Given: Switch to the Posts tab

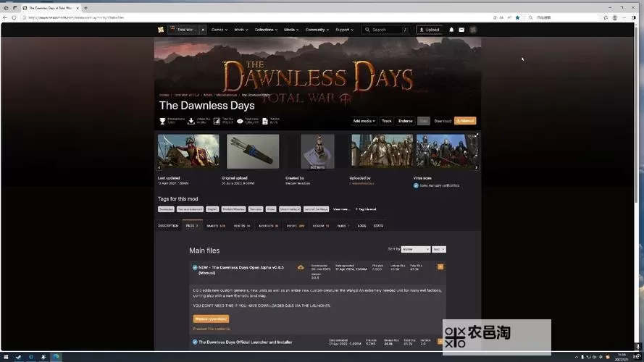Looking at the screenshot, I should (296, 226).
